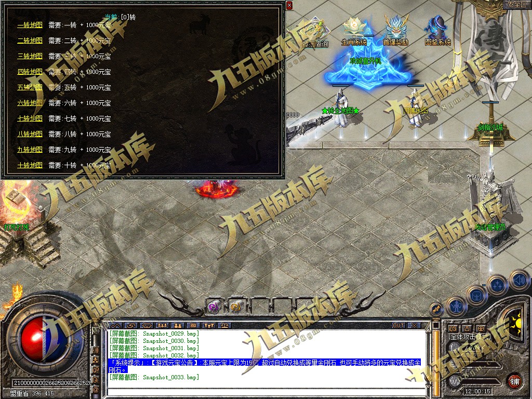532x399 pixels.
Task: Toggle the private message channel icon
Action: point(96,380)
